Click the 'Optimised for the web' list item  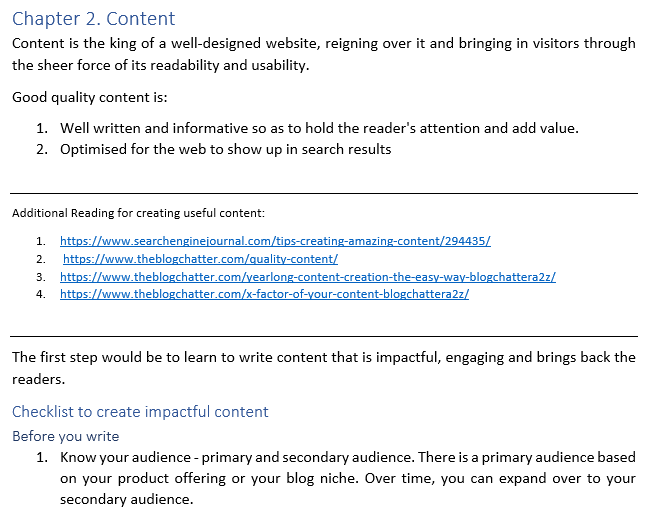pyautogui.click(x=225, y=149)
